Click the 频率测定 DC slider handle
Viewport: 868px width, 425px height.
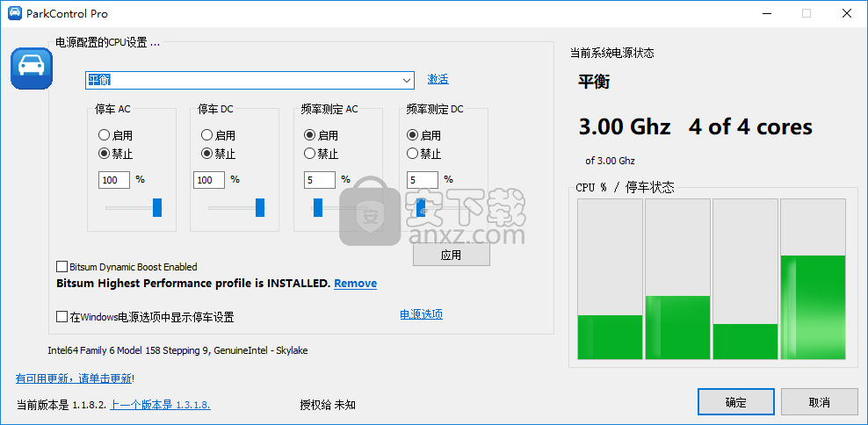click(x=421, y=207)
